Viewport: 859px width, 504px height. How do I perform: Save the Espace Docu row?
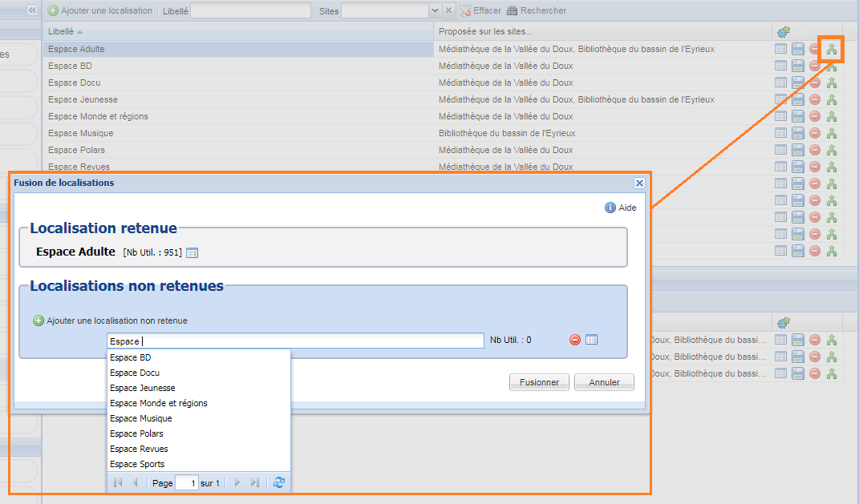point(798,83)
